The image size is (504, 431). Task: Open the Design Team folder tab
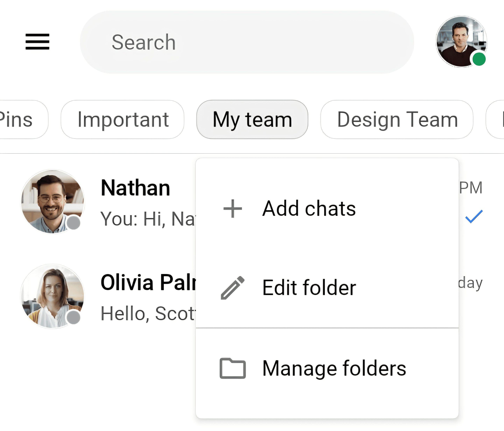click(x=397, y=119)
